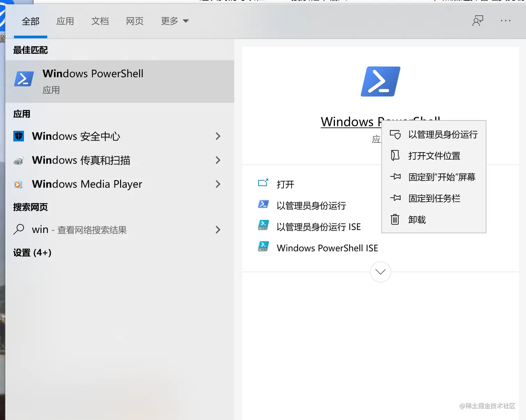Click the ISE icon beside 以管理员身份运行 ISE
Screen dimensions: 526x420
point(263,225)
